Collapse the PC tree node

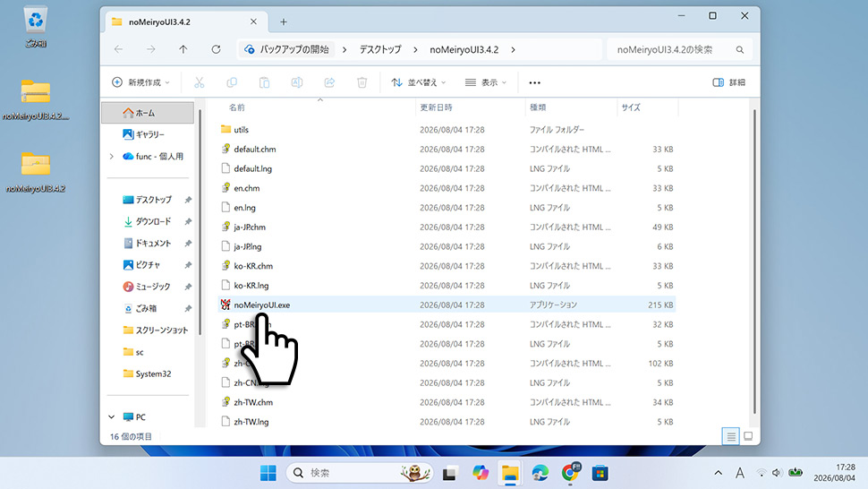pyautogui.click(x=111, y=417)
